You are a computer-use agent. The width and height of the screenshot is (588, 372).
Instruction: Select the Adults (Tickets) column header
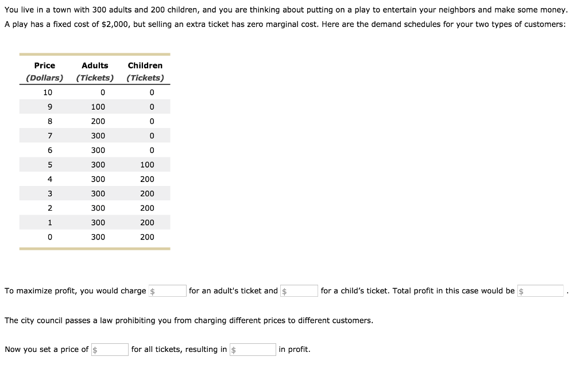click(94, 71)
